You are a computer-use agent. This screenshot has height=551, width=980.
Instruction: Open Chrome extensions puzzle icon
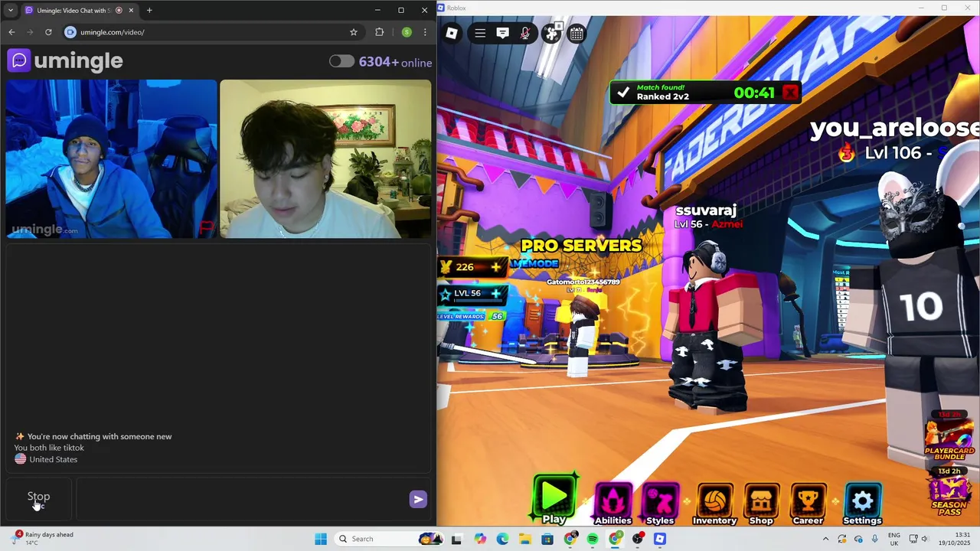pyautogui.click(x=380, y=32)
